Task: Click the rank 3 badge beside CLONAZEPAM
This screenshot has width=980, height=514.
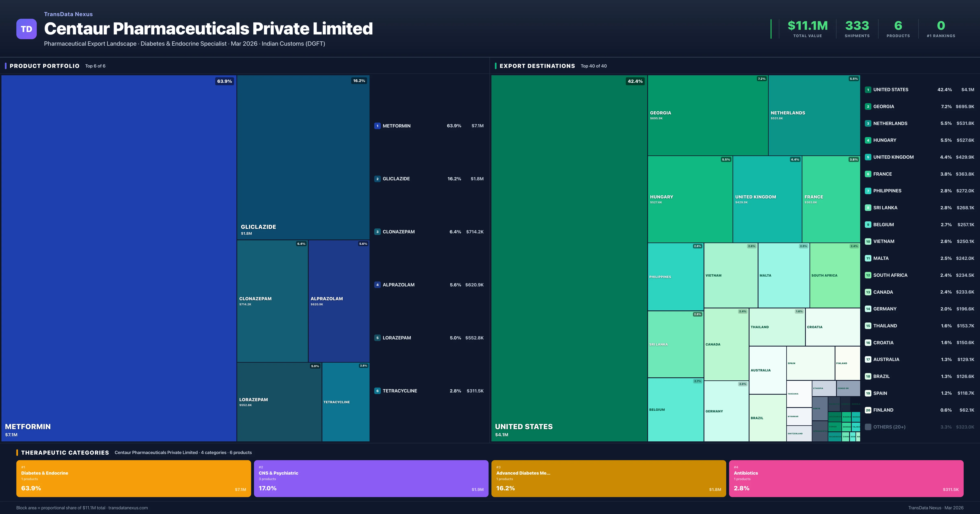Action: point(377,232)
